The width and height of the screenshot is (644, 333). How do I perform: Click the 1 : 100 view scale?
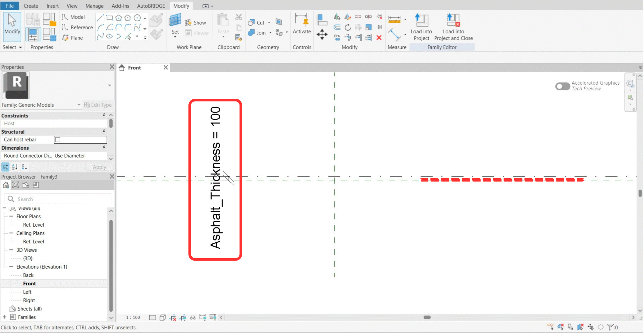pos(133,318)
